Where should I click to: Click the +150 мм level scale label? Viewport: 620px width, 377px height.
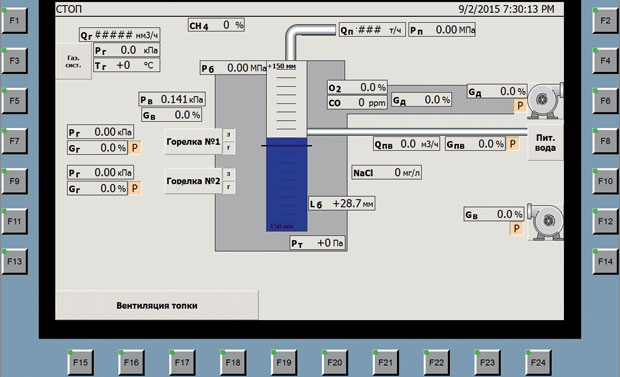point(282,66)
